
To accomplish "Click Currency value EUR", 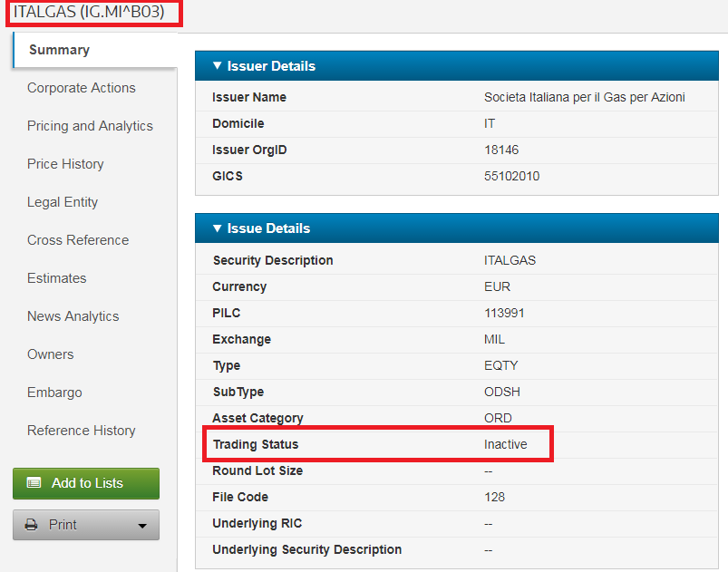I will click(497, 287).
